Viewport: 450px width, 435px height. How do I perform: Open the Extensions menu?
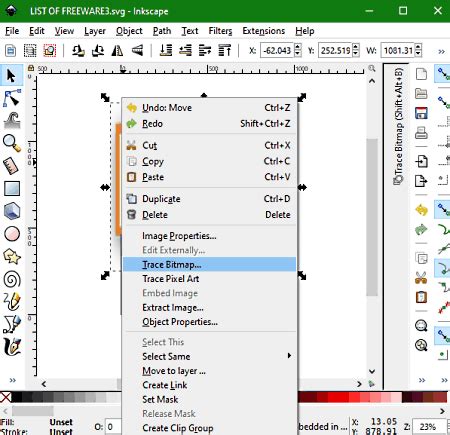tap(263, 31)
